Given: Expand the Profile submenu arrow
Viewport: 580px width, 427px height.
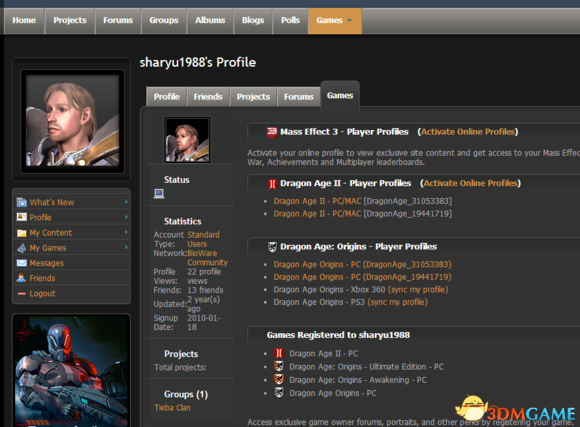Looking at the screenshot, I should click(126, 217).
